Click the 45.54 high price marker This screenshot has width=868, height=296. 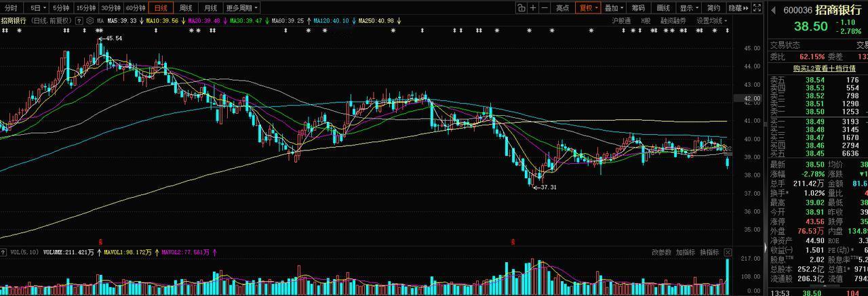tap(114, 39)
